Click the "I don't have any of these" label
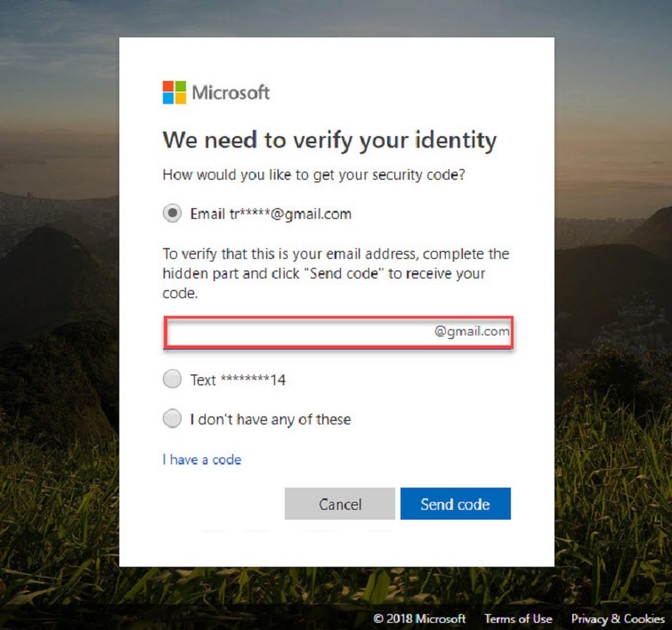 tap(271, 419)
